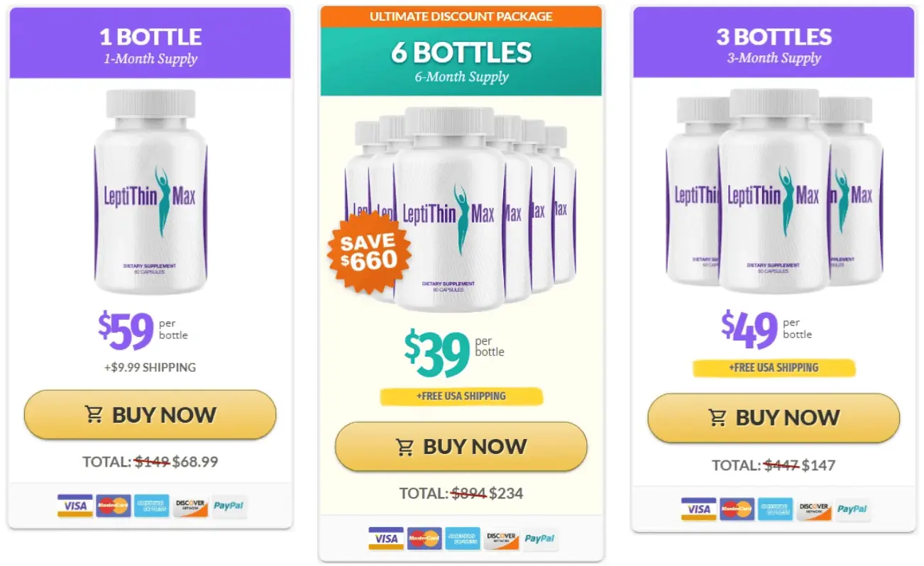Viewport: 924px width, 566px height.
Task: Click the Ultimate Discount Package orange banner
Action: click(x=461, y=16)
